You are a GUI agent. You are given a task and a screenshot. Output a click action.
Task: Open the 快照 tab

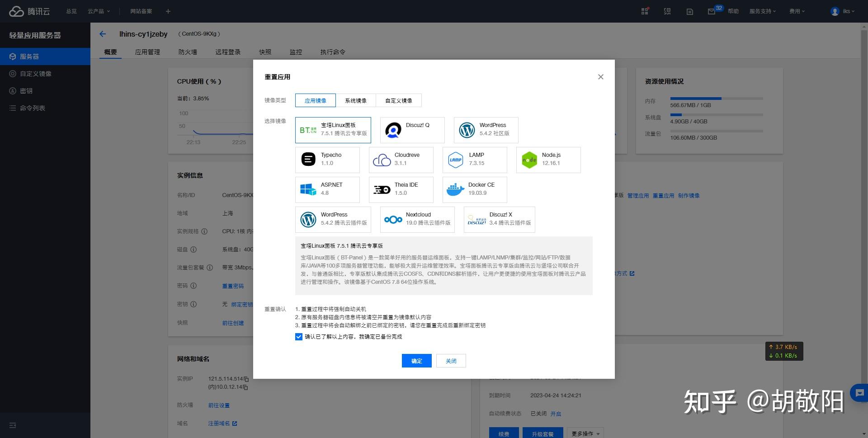pyautogui.click(x=265, y=52)
